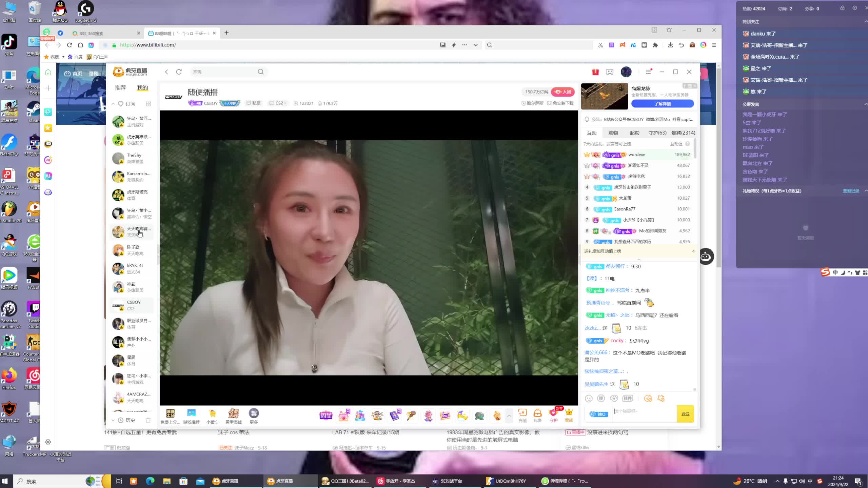This screenshot has height=488, width=868.
Task: Open browser address bar dropdown arrow
Action: coord(475,45)
